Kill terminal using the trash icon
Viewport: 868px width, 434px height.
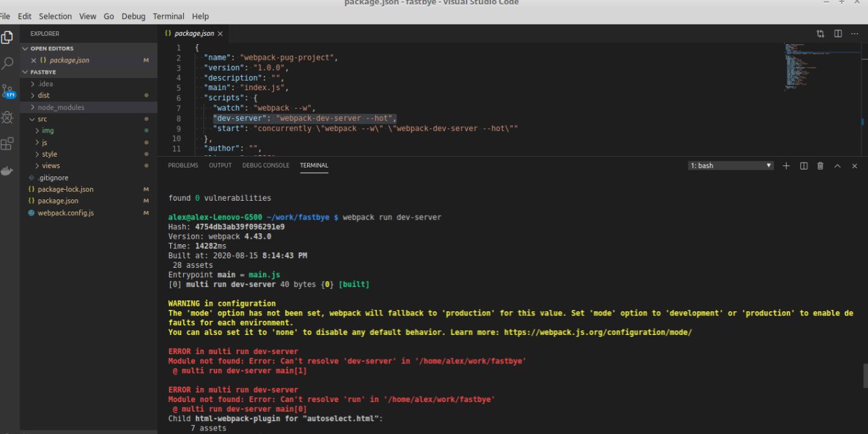(x=821, y=165)
